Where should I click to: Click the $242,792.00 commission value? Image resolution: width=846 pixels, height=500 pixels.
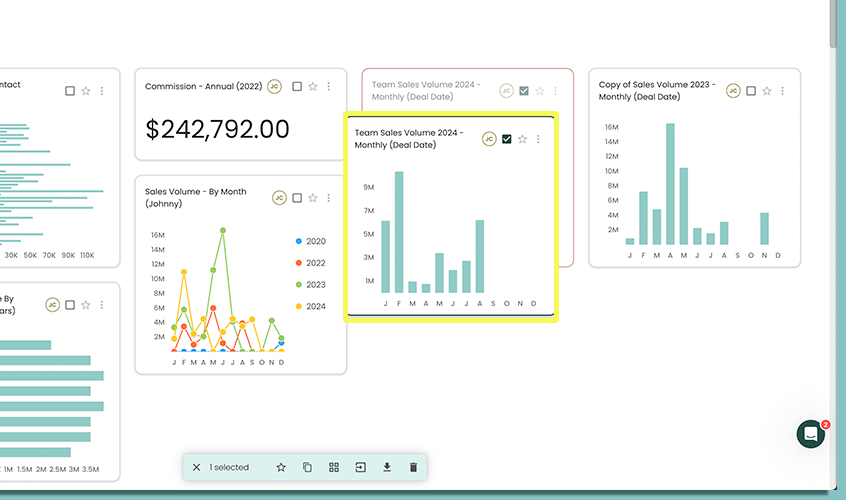click(217, 129)
